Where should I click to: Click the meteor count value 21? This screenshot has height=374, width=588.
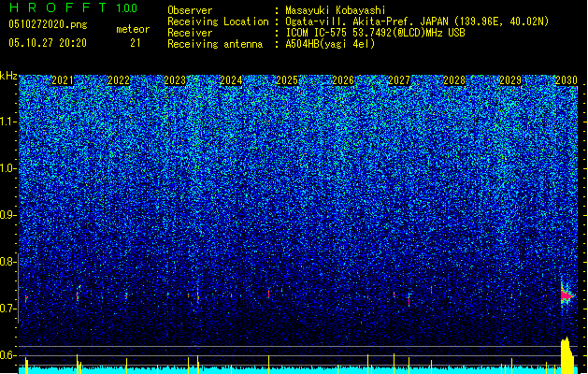click(x=136, y=43)
